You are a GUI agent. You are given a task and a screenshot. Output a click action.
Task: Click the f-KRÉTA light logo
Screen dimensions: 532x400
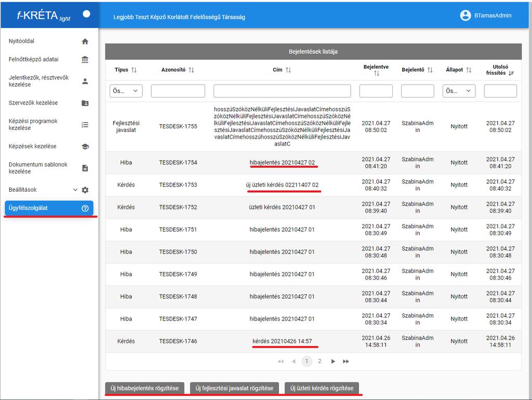tap(44, 16)
